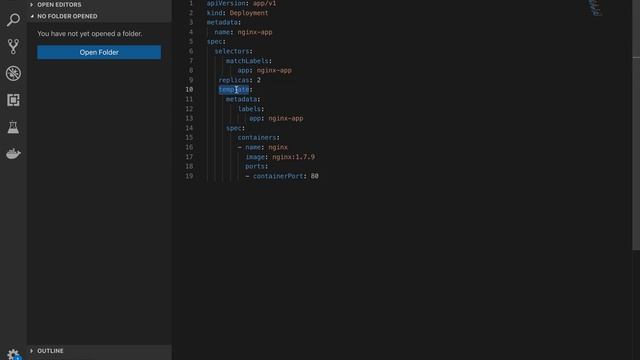Viewport: 640px width, 360px height.
Task: Click 'image' key on line 17
Action: coord(255,157)
